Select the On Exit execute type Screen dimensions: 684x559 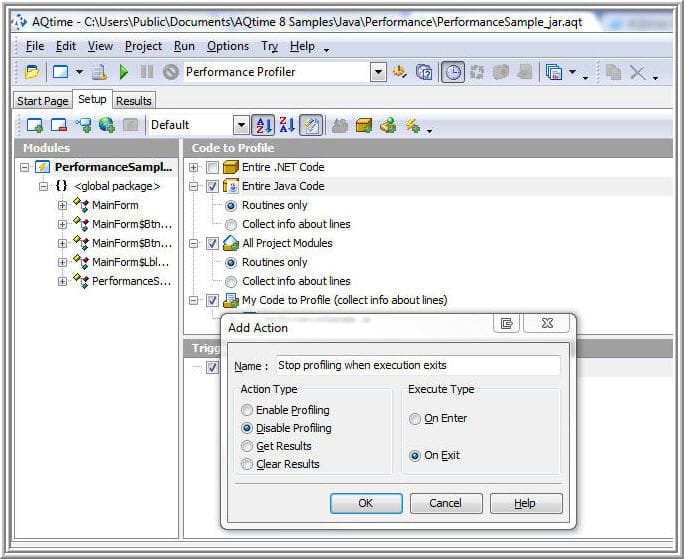pos(414,456)
